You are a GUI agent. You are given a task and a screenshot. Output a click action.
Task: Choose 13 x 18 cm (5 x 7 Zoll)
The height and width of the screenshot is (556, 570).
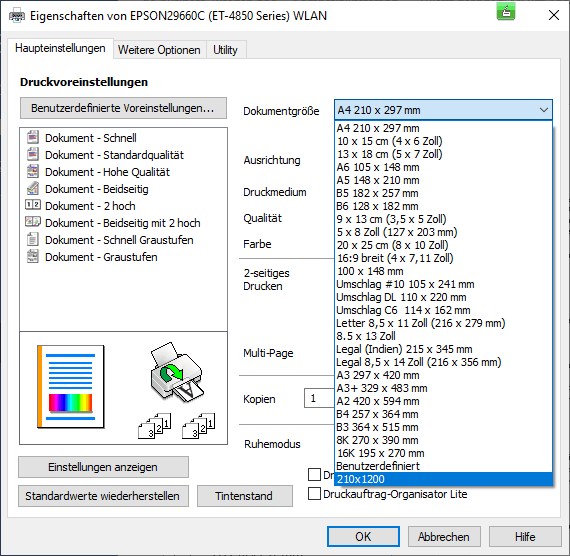click(443, 154)
